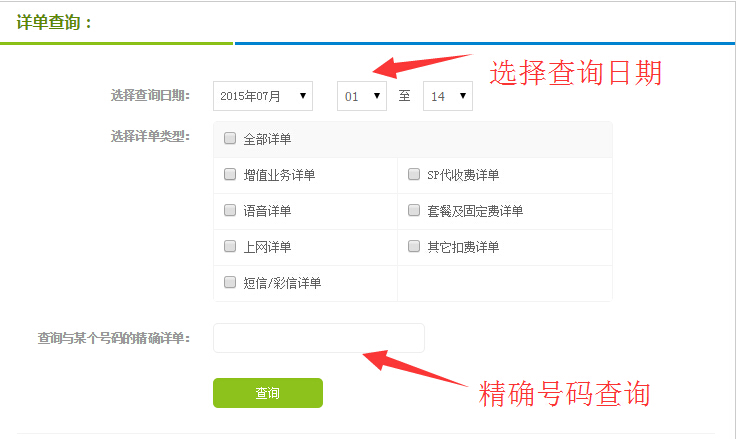Image resolution: width=736 pixels, height=439 pixels.
Task: Toggle the 套餐及固定费详单 checkbox
Action: coord(414,211)
